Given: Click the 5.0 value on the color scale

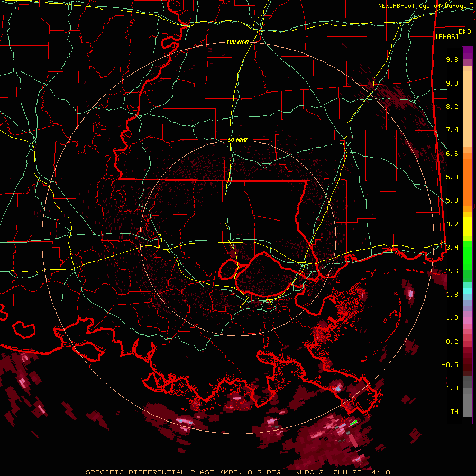Looking at the screenshot, I should point(452,200).
